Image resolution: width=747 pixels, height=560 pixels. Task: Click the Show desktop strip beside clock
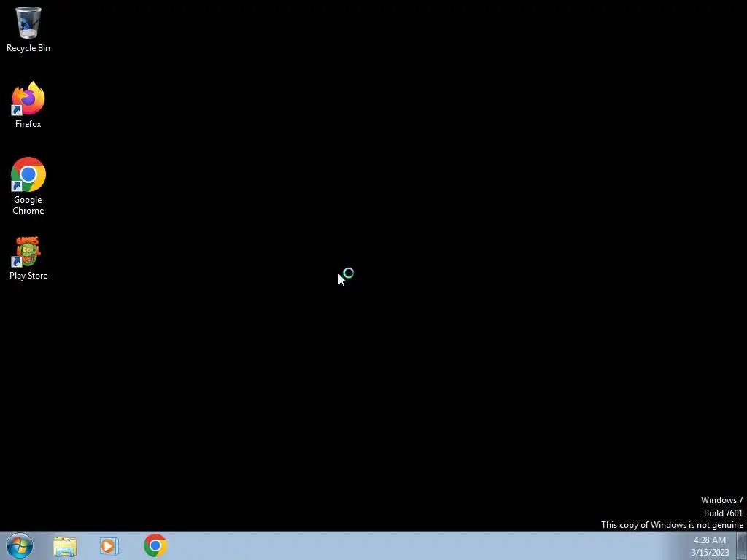[x=742, y=545]
